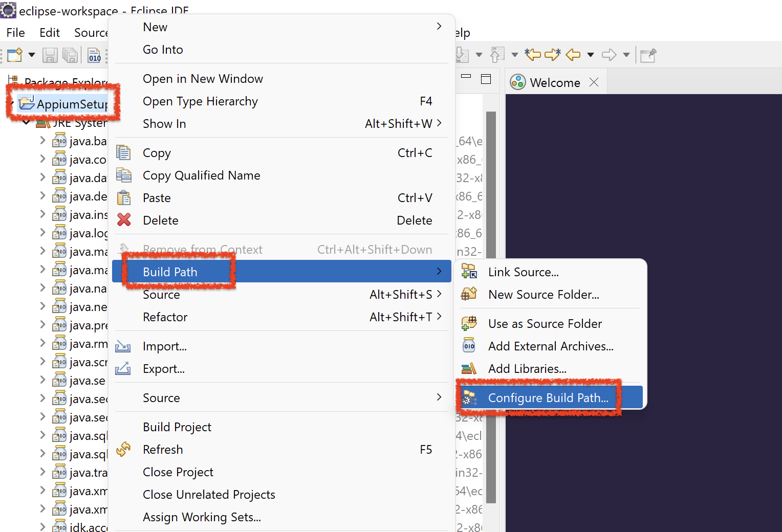Expand the java.ins module entry

(x=42, y=214)
